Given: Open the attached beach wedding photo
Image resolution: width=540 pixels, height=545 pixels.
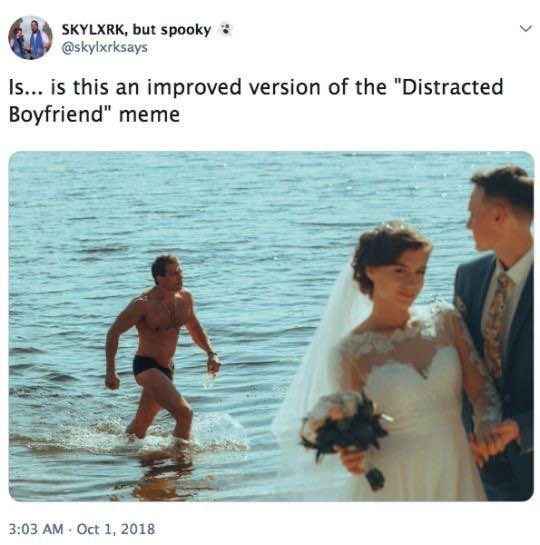Looking at the screenshot, I should pos(271,326).
